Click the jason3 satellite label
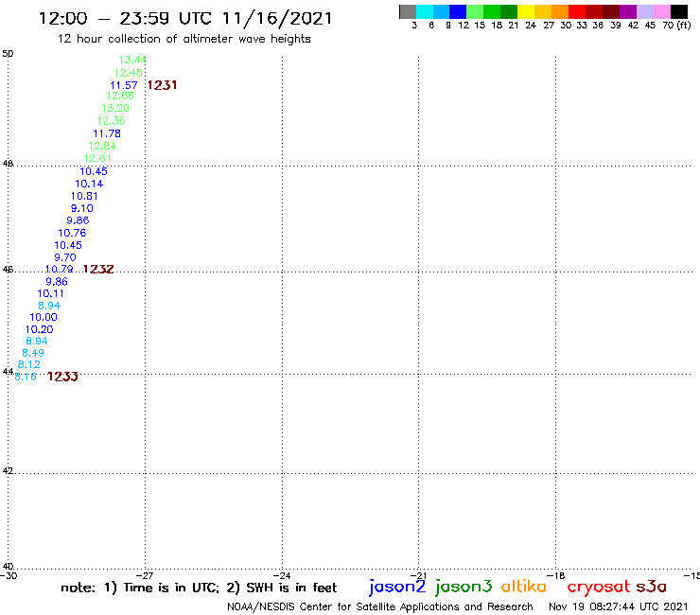 pyautogui.click(x=464, y=587)
